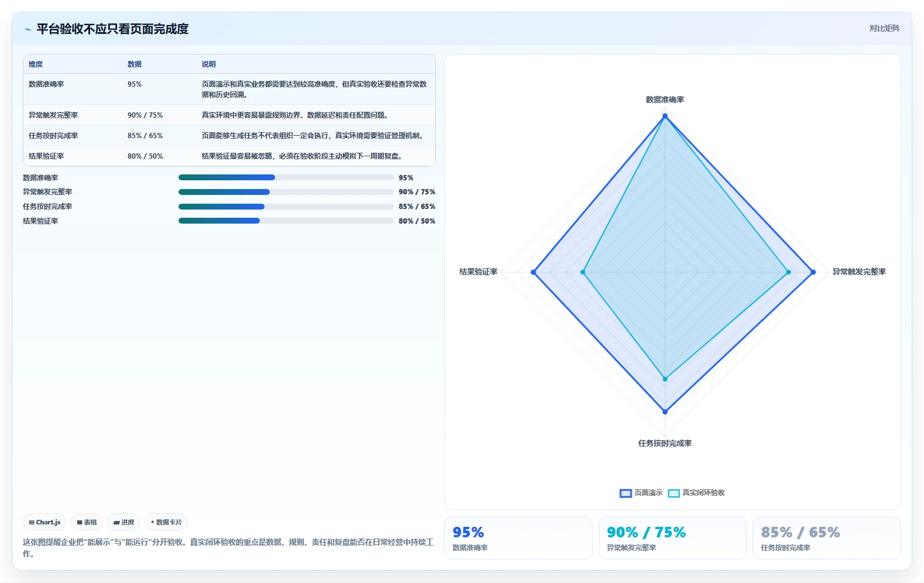Click the 数据 column header
Screen dimensions: 924x583
[x=135, y=64]
